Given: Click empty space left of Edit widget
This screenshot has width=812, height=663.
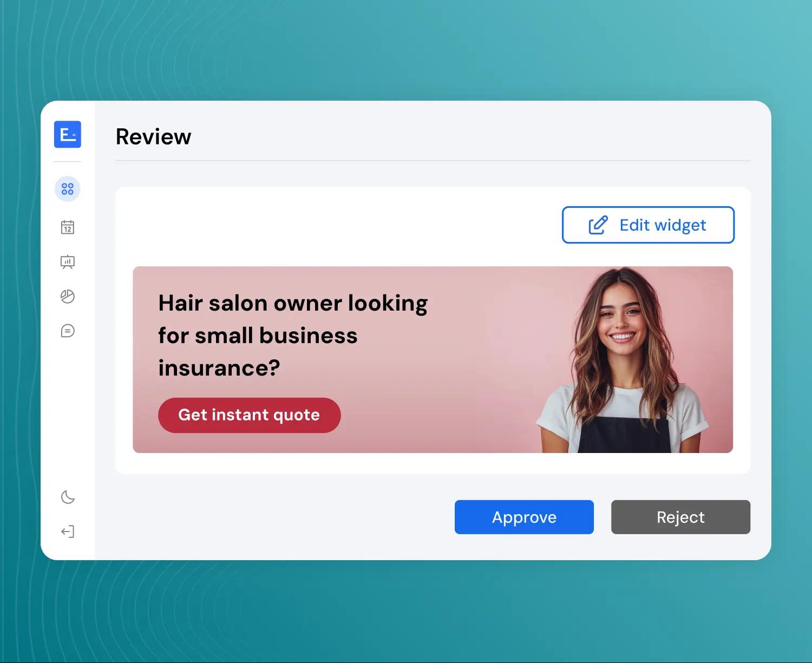Looking at the screenshot, I should [336, 225].
